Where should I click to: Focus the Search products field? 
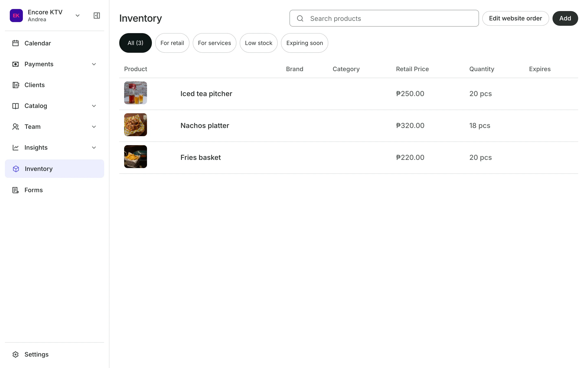(384, 18)
